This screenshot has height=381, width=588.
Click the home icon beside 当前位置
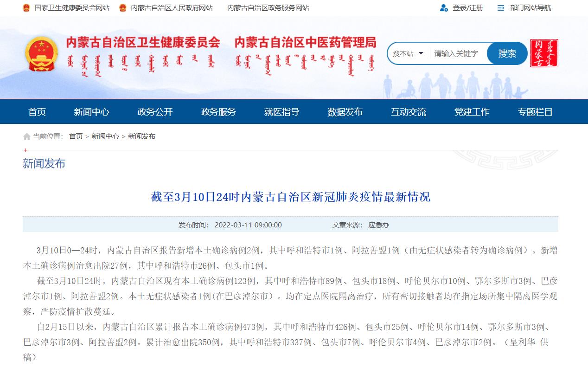[x=27, y=136]
